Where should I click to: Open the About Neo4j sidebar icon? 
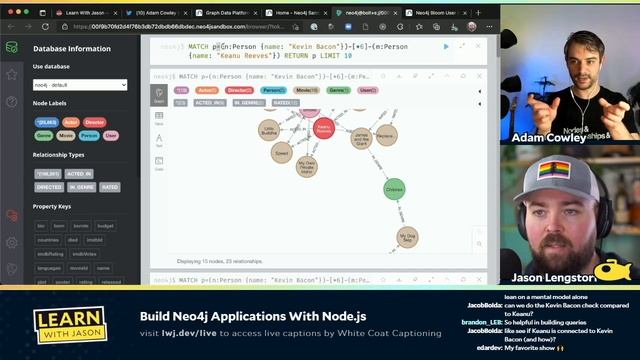coord(12,269)
